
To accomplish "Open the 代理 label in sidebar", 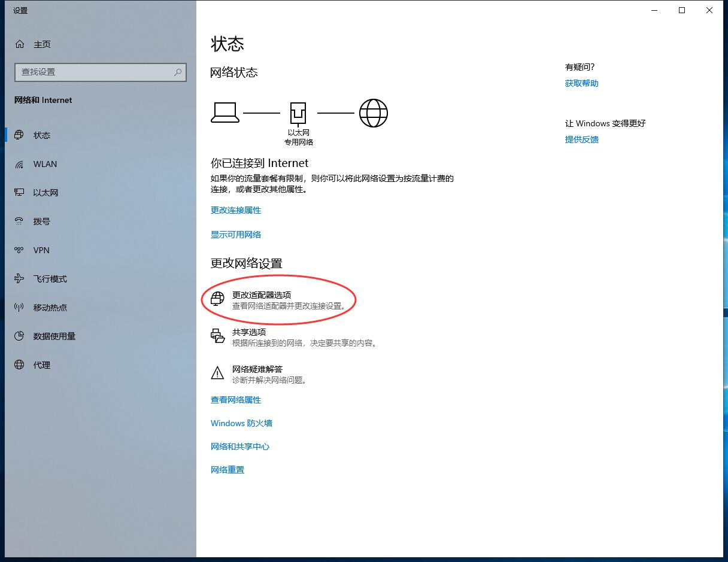I will [42, 365].
